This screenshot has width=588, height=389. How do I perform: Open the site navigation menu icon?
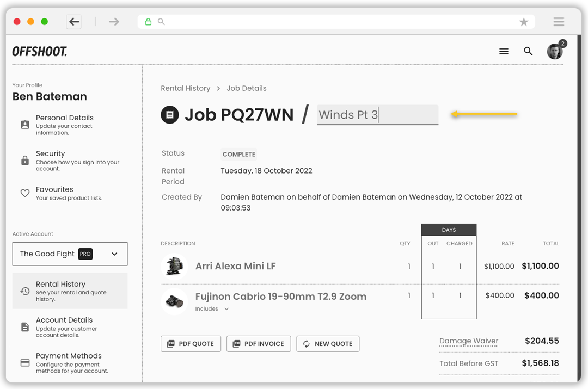tap(504, 51)
